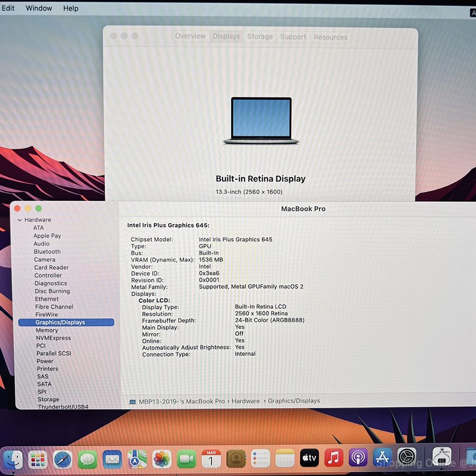Open the App Store from the Dock

[x=382, y=456]
